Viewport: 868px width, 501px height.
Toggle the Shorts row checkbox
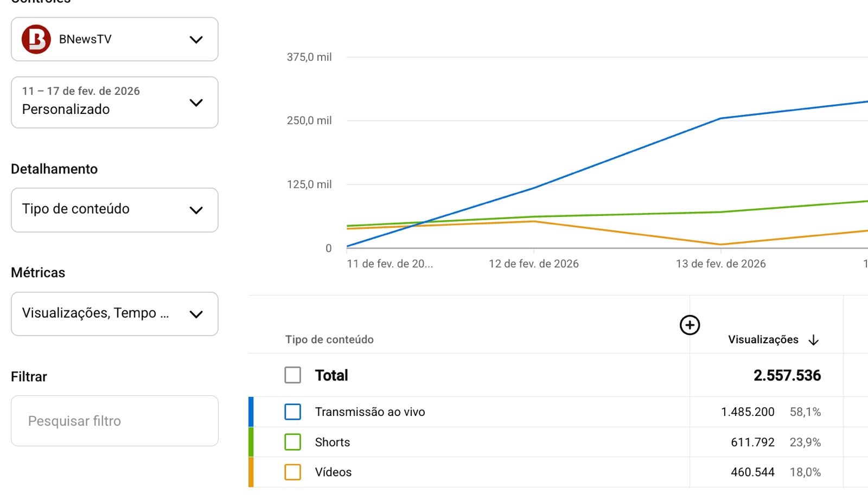coord(293,442)
